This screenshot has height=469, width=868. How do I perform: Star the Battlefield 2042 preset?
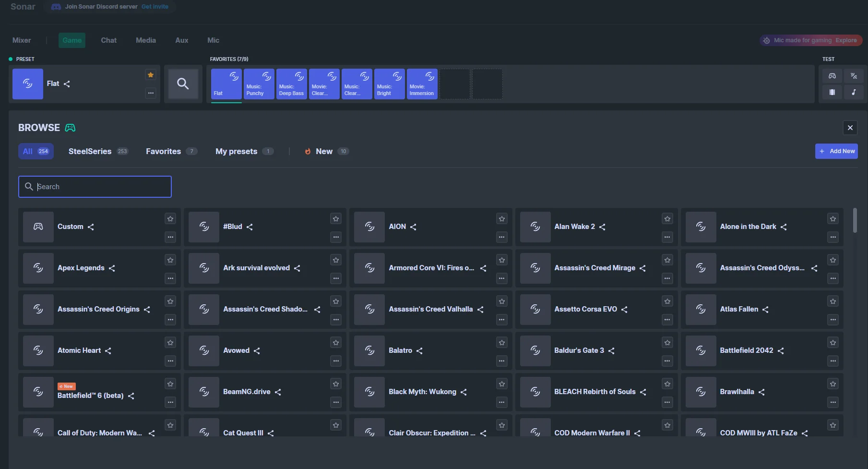point(833,343)
